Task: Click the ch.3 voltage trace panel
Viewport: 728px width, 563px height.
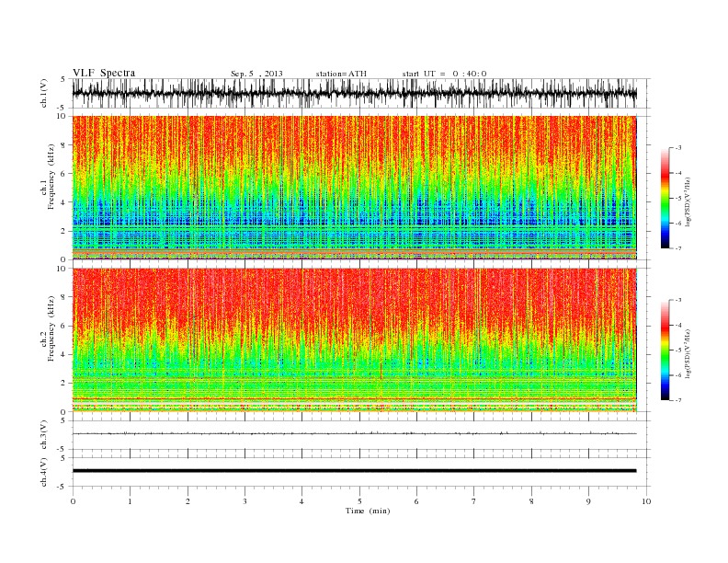Action: click(361, 435)
